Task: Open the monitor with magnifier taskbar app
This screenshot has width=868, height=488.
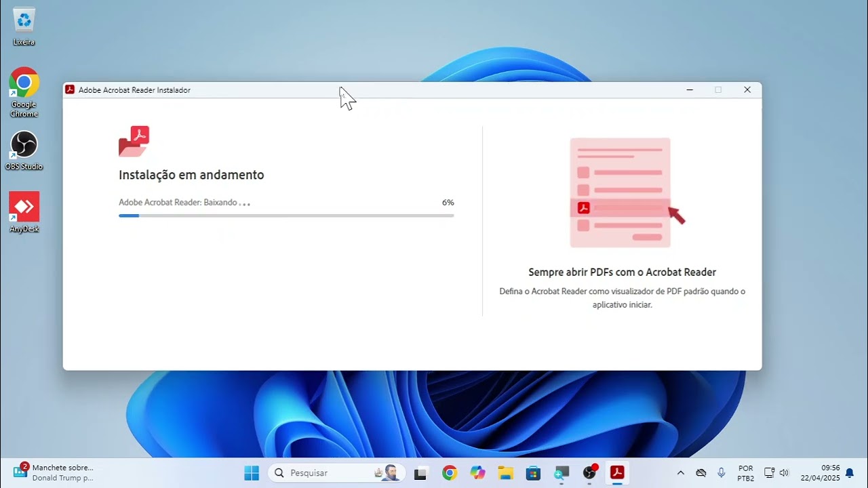Action: click(561, 473)
